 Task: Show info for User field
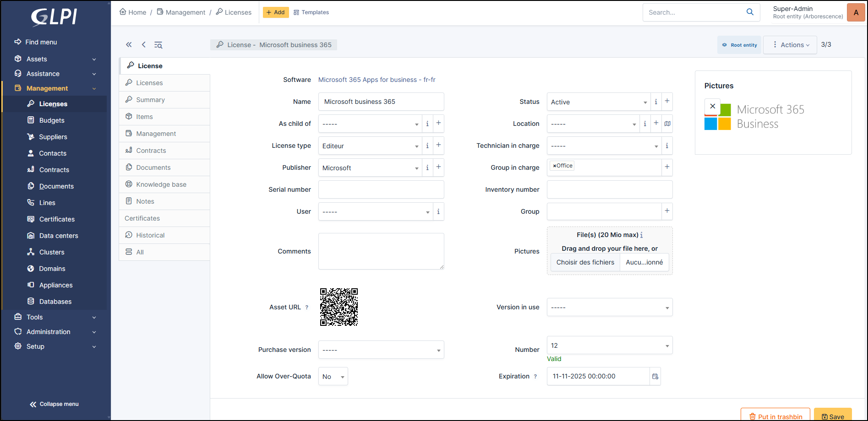[x=438, y=211]
